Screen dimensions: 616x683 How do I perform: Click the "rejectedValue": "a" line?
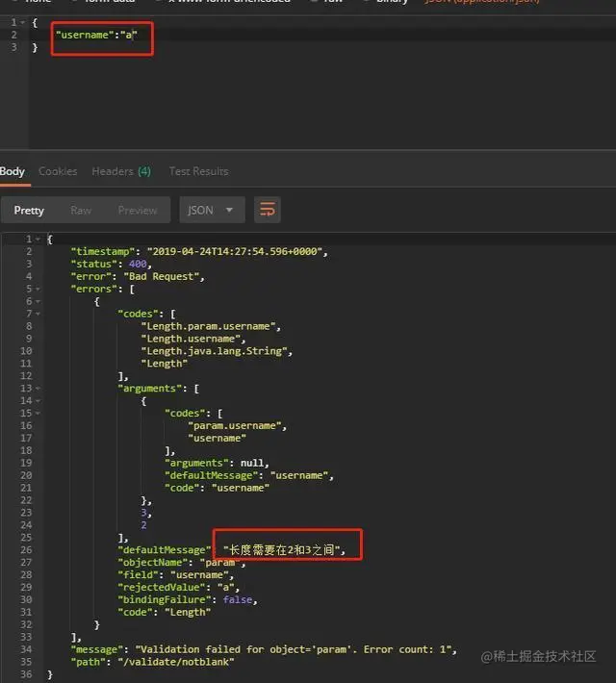(179, 587)
